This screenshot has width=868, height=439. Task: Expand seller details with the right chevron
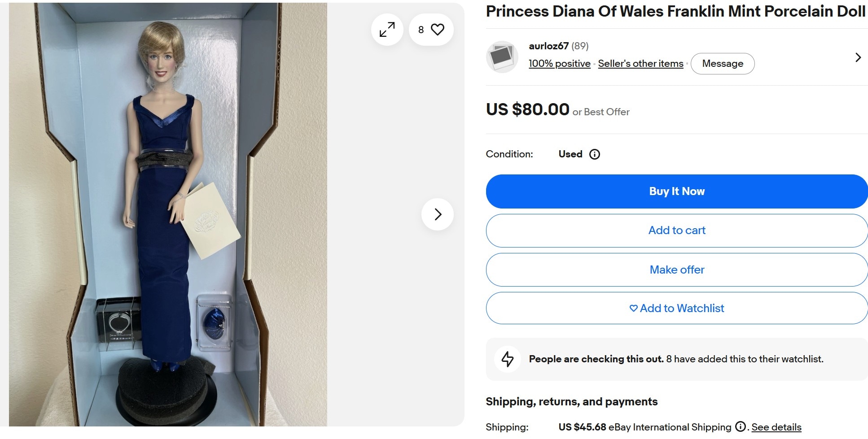[x=858, y=57]
